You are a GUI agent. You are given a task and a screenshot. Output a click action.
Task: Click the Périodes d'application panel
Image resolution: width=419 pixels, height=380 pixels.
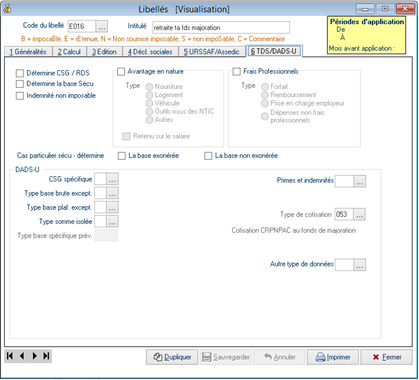click(366, 35)
